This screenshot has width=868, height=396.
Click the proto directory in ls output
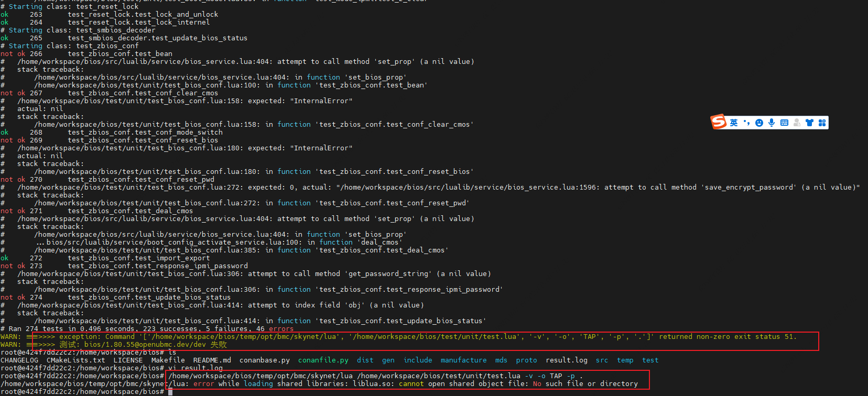pyautogui.click(x=526, y=360)
